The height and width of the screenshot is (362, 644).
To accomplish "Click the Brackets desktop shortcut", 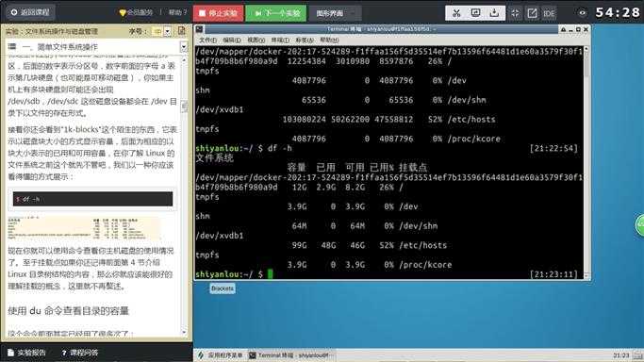I will coord(223,288).
